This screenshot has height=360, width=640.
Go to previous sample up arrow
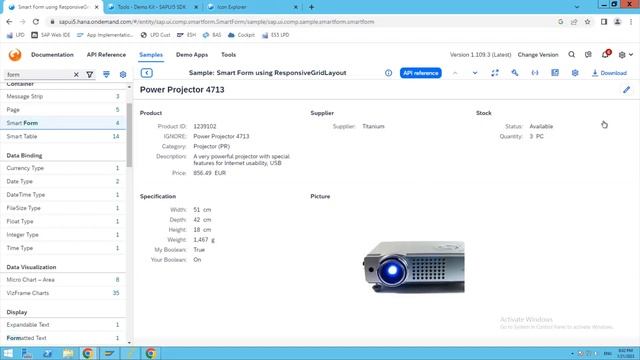[x=455, y=73]
